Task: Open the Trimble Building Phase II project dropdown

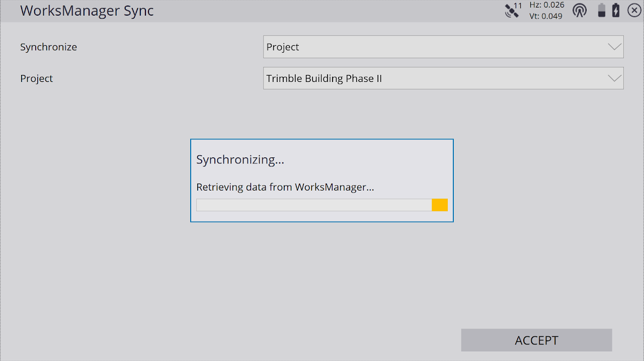Action: [x=443, y=78]
